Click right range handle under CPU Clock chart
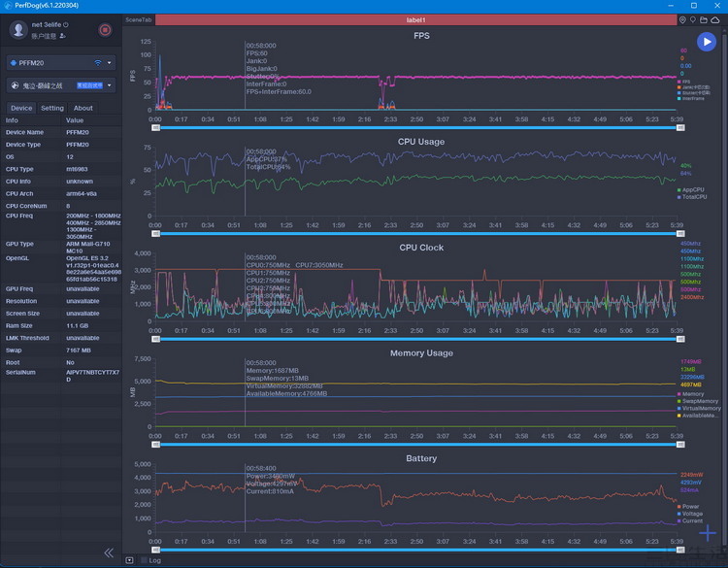Viewport: 728px width, 568px height. pos(680,339)
